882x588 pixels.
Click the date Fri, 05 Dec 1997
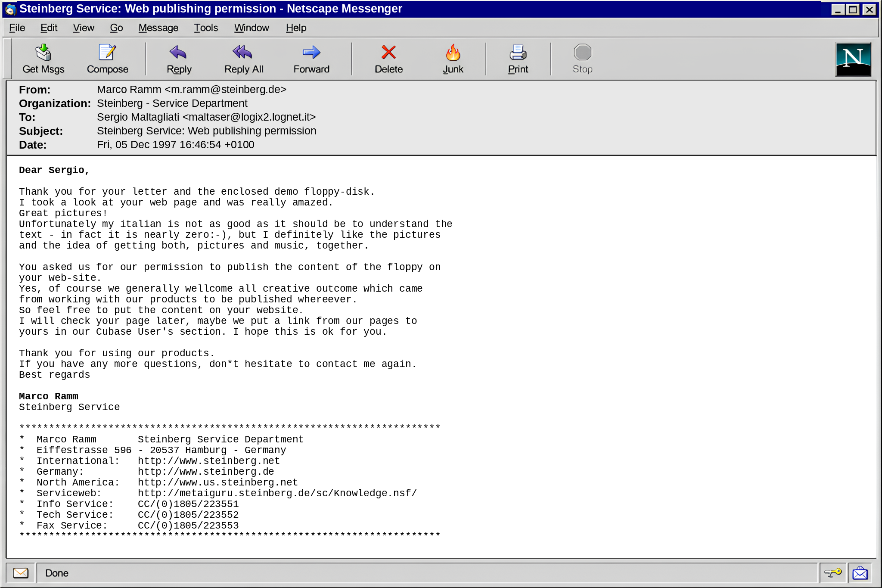175,145
